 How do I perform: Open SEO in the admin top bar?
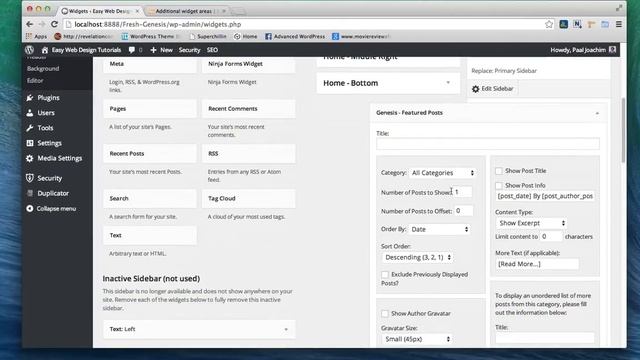212,50
